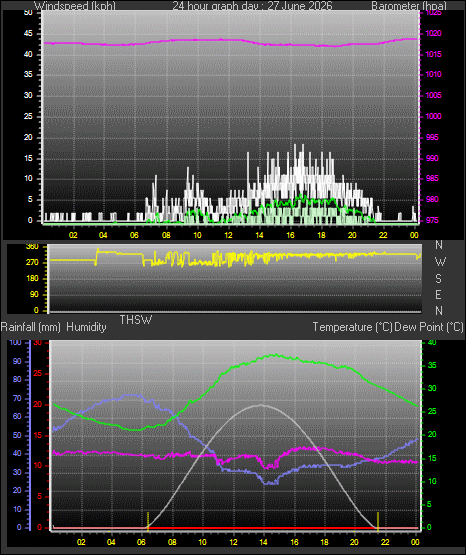
Task: Click the Barometer (hpa) axis title
Action: 409,6
